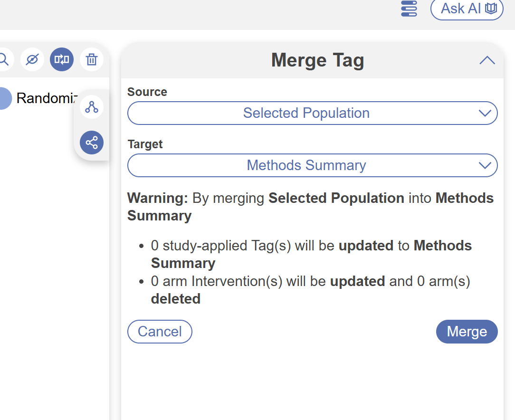Click the Merge Tag panel title
515x420 pixels.
317,61
